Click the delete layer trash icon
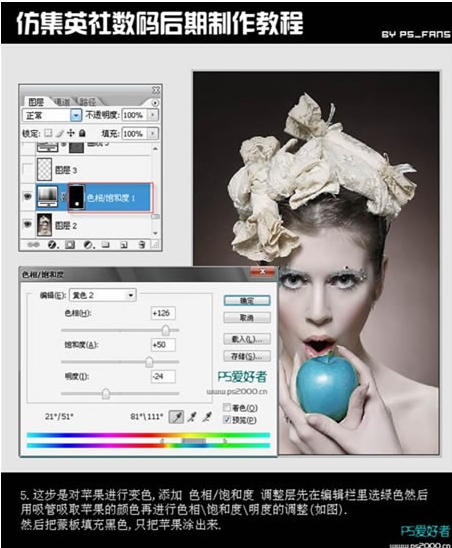 (142, 245)
